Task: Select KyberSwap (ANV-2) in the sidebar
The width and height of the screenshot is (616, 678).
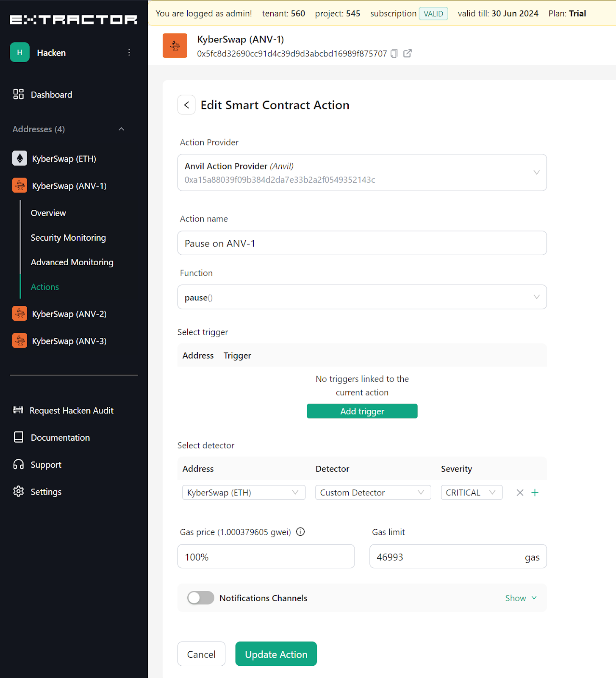Action: (69, 314)
